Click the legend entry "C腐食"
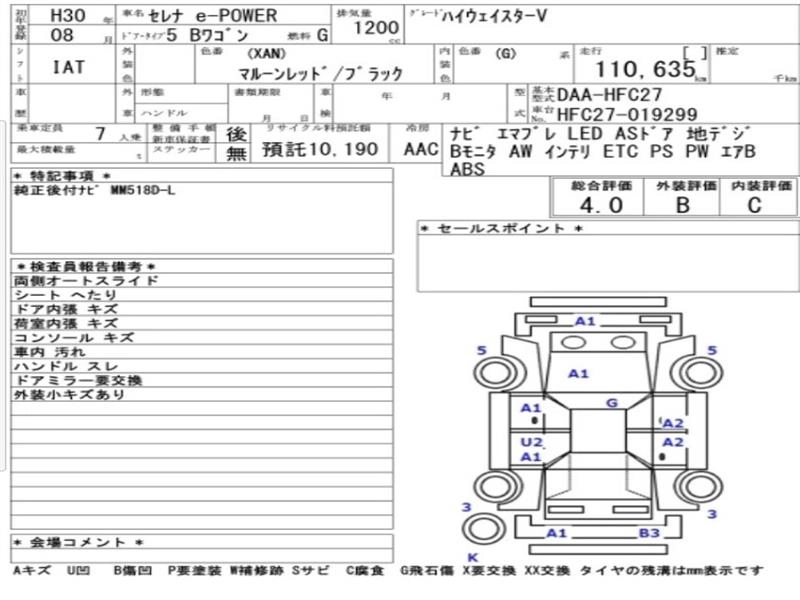Image resolution: width=800 pixels, height=600 pixels. coord(364,570)
